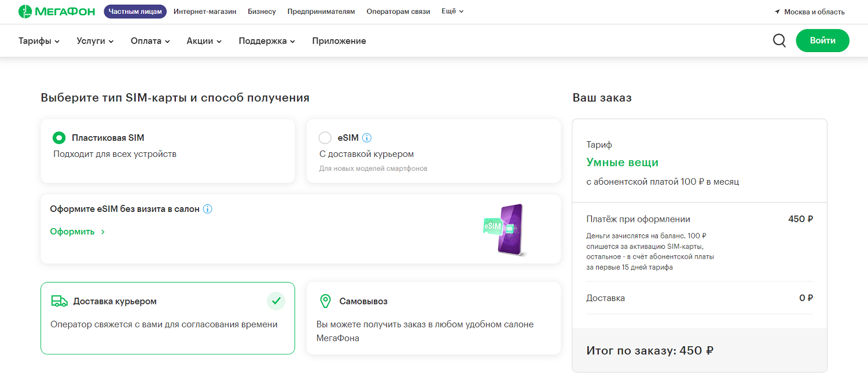Select the Пластиковая SIM radio button
Image resolution: width=868 pixels, height=385 pixels.
click(58, 138)
